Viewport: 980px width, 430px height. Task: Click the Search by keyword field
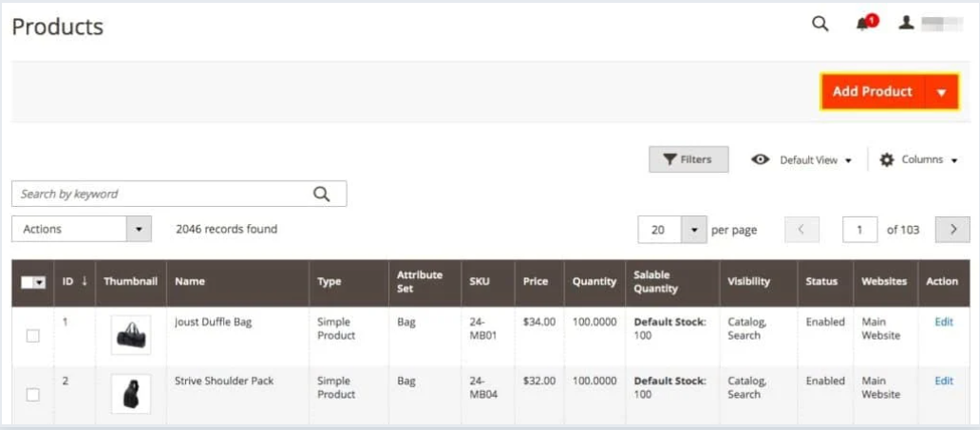[161, 194]
